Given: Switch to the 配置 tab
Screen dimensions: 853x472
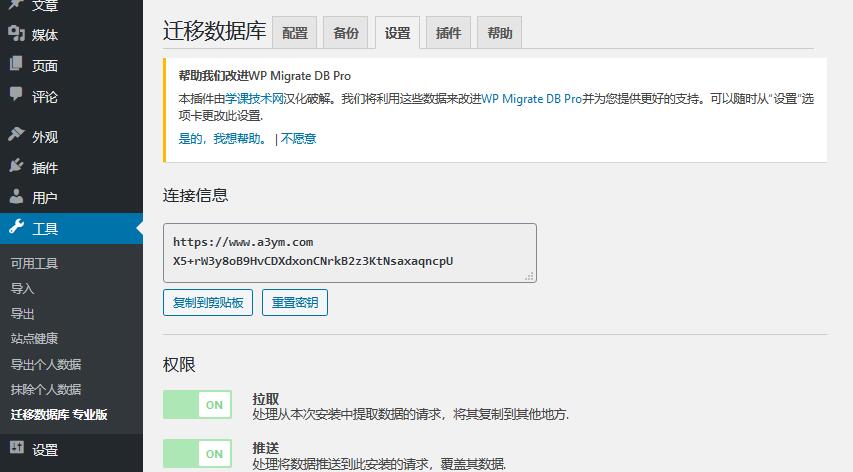Looking at the screenshot, I should 294,33.
